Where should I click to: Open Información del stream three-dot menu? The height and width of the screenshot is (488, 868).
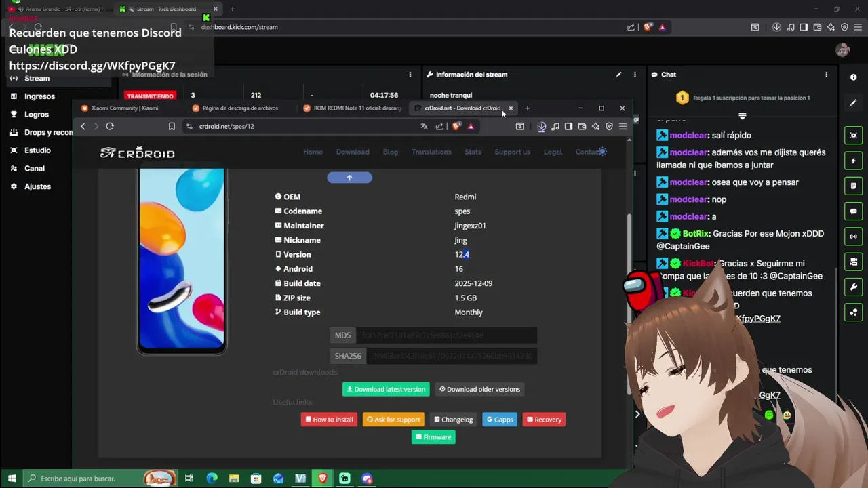point(635,75)
